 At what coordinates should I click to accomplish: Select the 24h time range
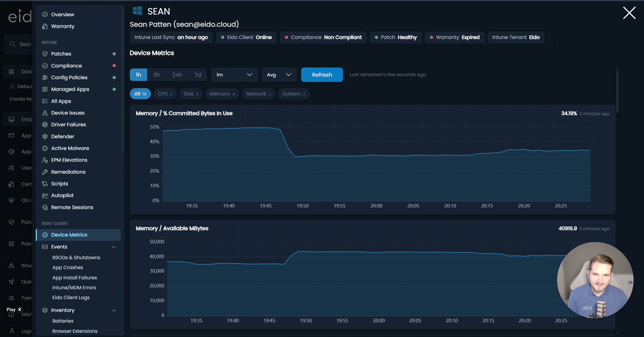[177, 75]
